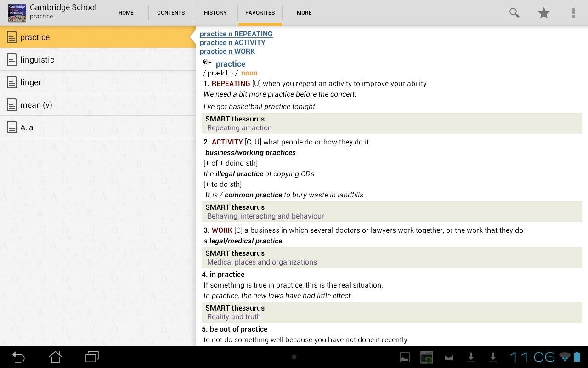The image size is (588, 368).
Task: Open the three-dot overflow menu
Action: tap(573, 13)
